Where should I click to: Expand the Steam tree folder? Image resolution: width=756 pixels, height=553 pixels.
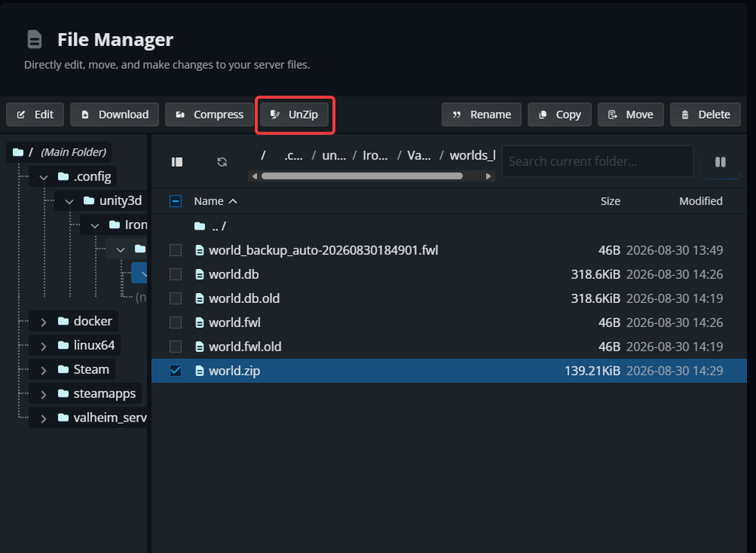click(43, 370)
